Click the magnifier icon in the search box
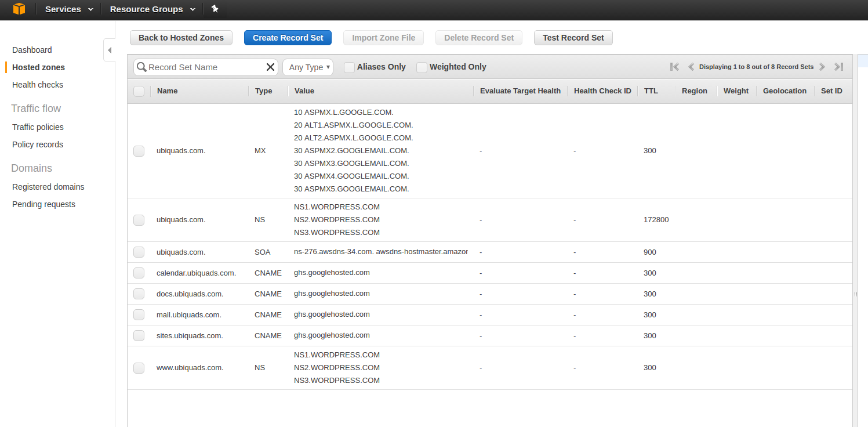This screenshot has width=868, height=427. coord(141,67)
